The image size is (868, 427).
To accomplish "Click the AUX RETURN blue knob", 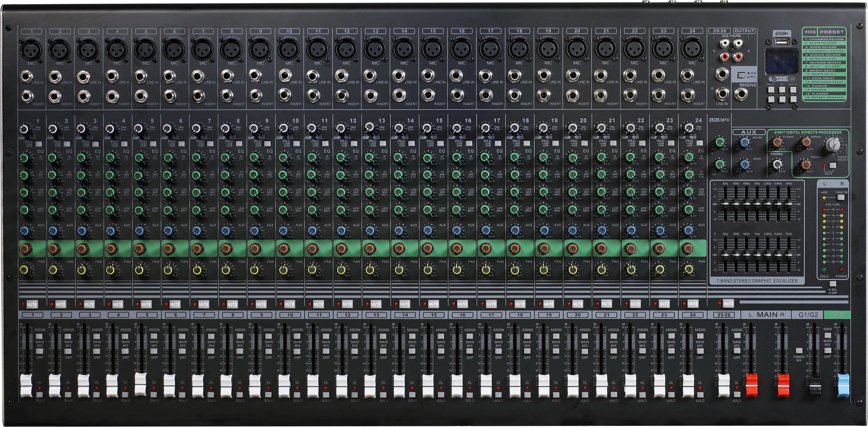I will (x=745, y=143).
